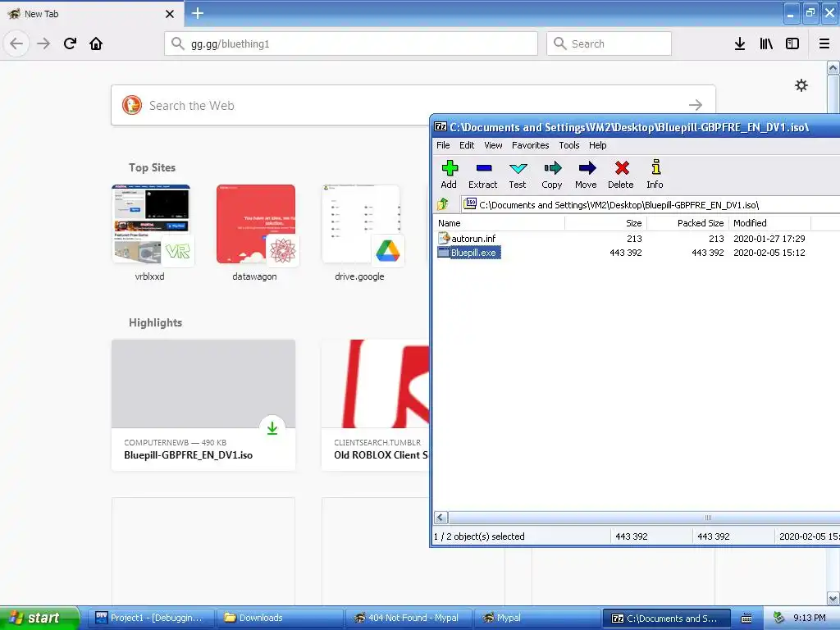Image resolution: width=840 pixels, height=630 pixels.
Task: Reload the current browser page
Action: click(70, 43)
